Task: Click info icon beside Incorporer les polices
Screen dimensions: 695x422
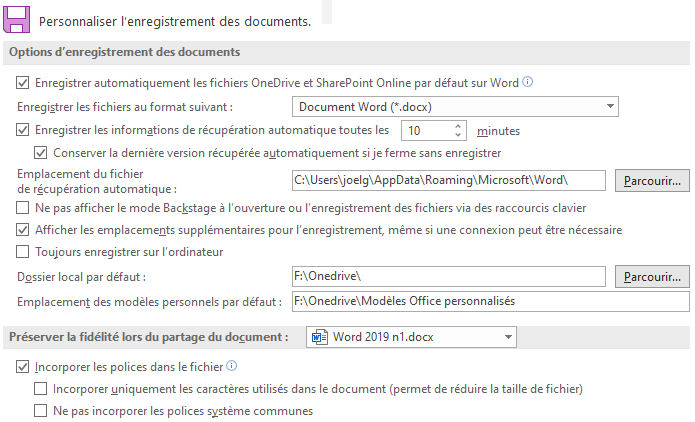Action: 231,366
